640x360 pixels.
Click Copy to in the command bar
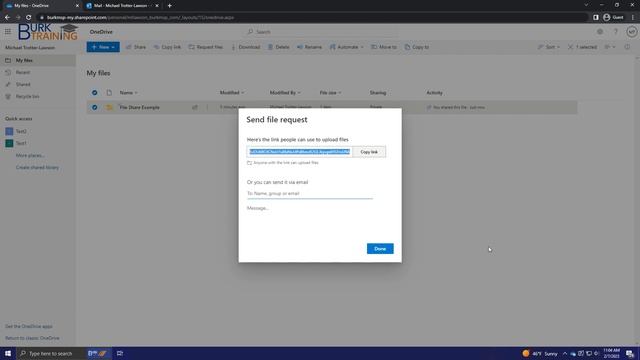tap(417, 47)
